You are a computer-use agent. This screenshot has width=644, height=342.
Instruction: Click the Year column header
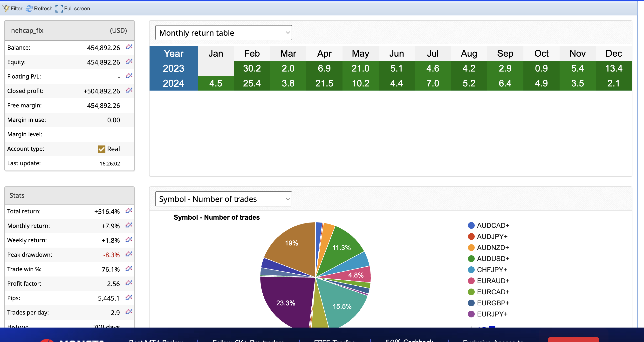click(x=173, y=53)
